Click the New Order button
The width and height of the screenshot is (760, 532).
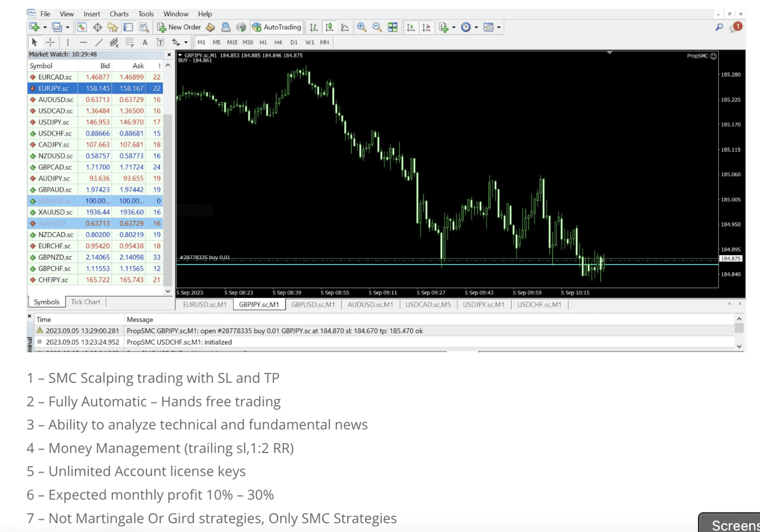point(179,27)
